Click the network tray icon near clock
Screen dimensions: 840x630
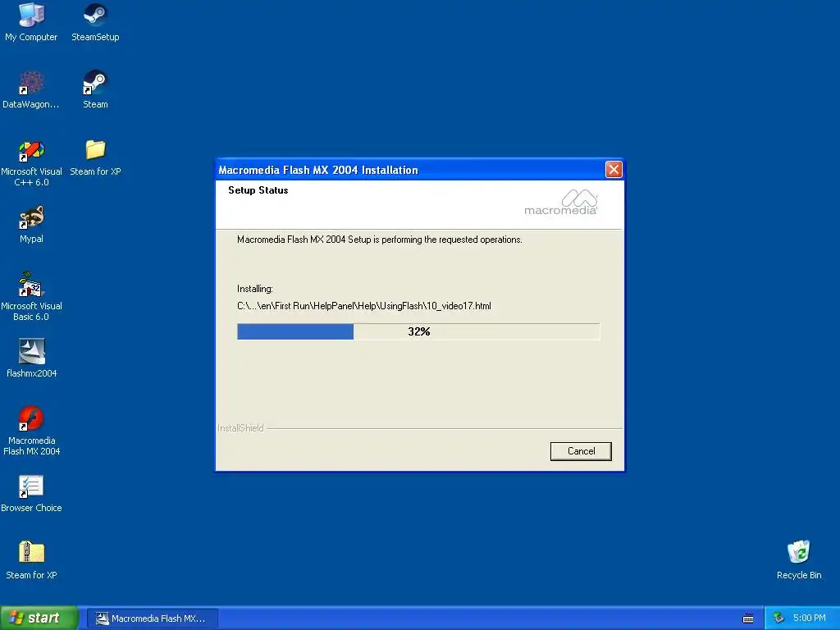point(778,619)
